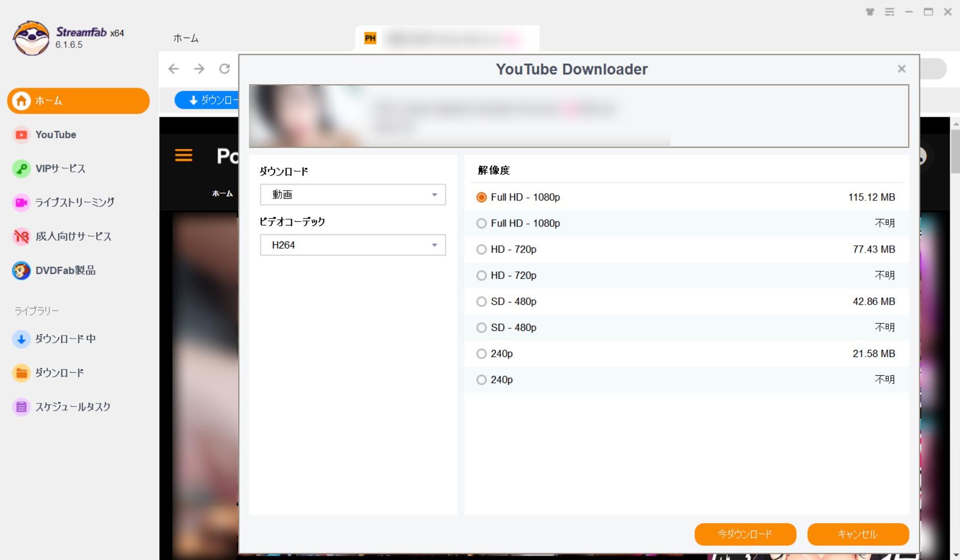Select the Full HD - 1080p 不明 radio

[481, 223]
